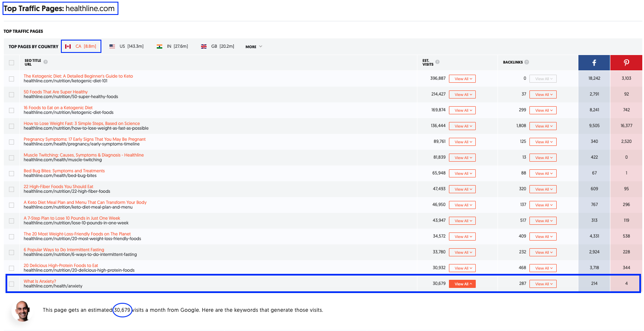The width and height of the screenshot is (644, 331).
Task: Check the 22 High-Fiber Foods row
Action: (11, 189)
